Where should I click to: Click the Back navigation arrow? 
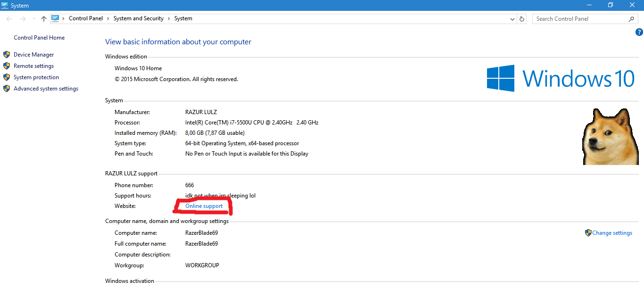(x=9, y=19)
